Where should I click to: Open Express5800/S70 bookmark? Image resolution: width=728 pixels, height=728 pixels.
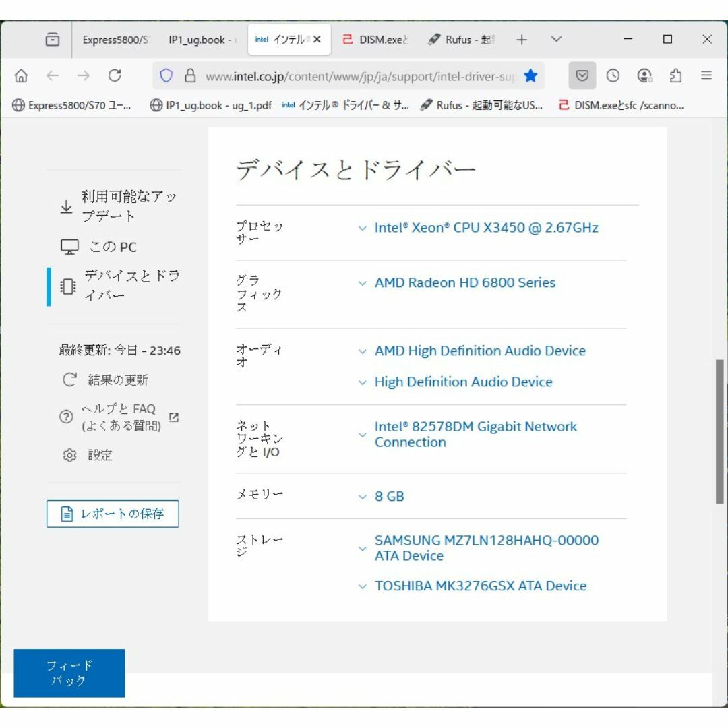[71, 105]
